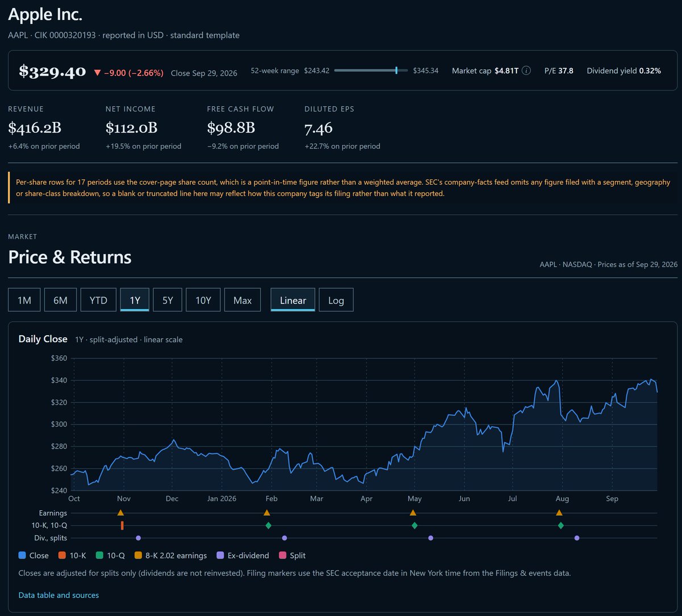Click the orange per-share warning notice
682x616 pixels.
pyautogui.click(x=343, y=188)
